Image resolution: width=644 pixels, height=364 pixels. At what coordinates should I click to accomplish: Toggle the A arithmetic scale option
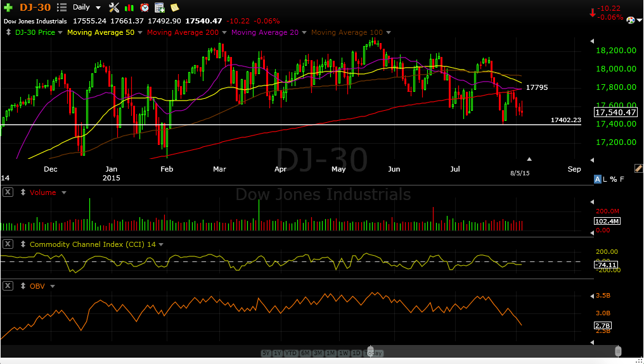(598, 179)
